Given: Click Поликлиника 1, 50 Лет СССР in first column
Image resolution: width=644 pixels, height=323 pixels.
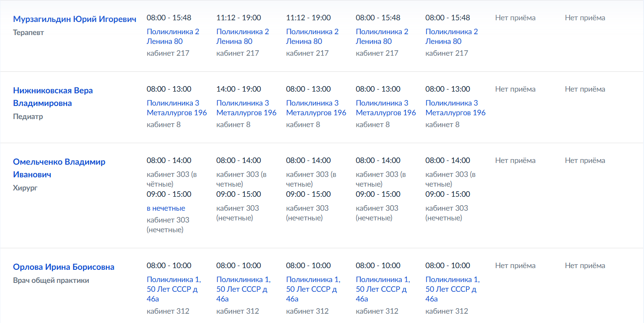Looking at the screenshot, I should (174, 289).
